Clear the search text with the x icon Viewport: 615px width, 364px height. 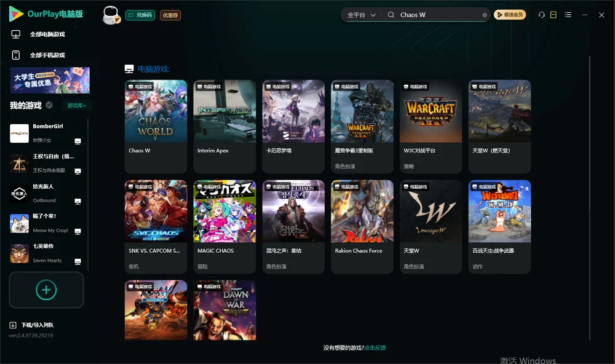pos(485,15)
